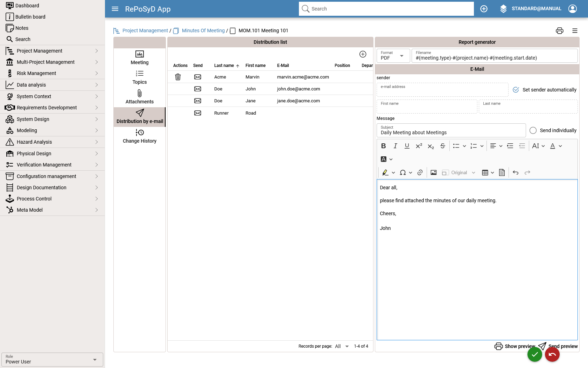Select Distribution by e-mail tab
The height and width of the screenshot is (368, 588).
click(140, 117)
